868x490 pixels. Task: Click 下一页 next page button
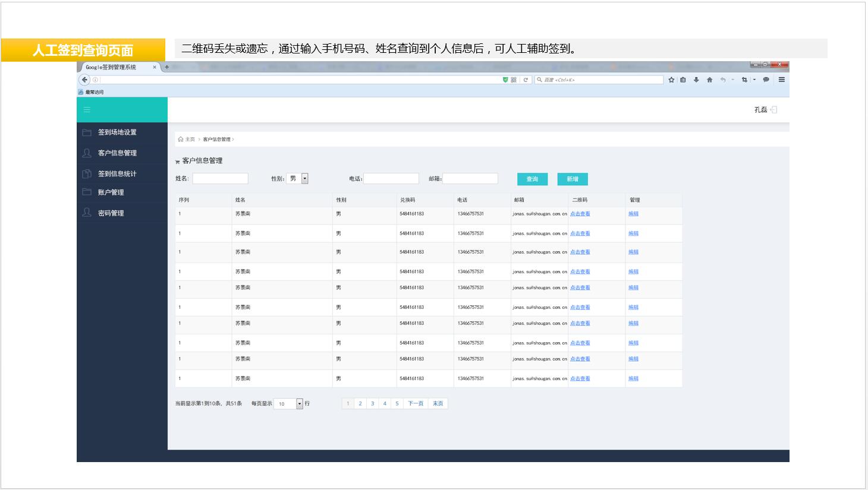[x=416, y=404]
